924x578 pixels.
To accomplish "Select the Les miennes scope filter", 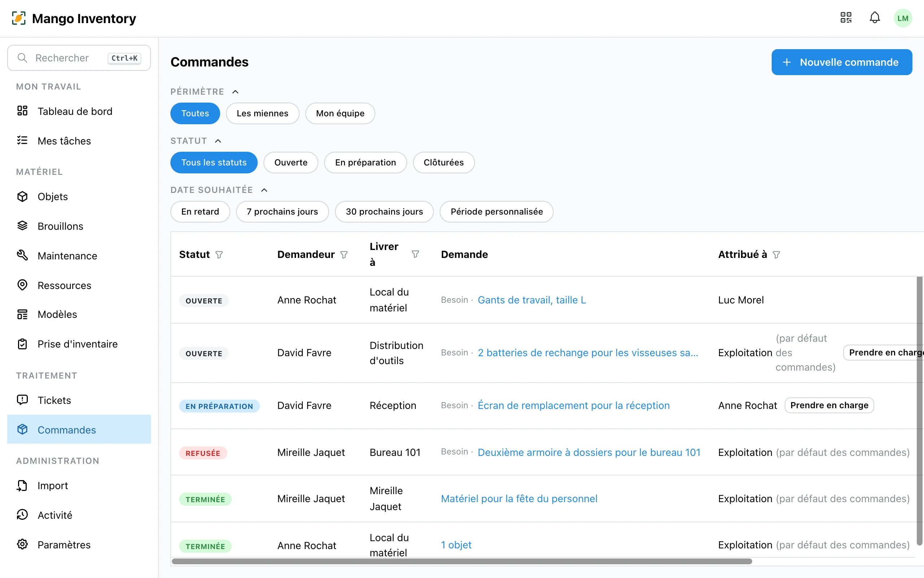I will coord(263,113).
